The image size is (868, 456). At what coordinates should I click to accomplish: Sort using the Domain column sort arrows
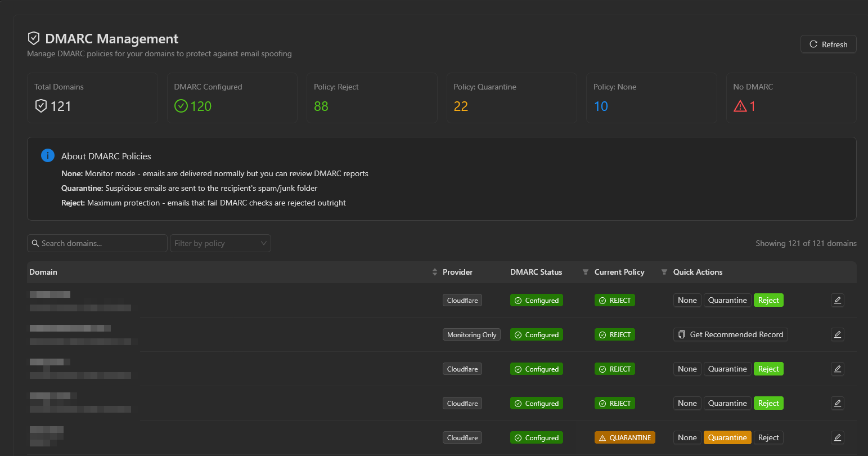pyautogui.click(x=434, y=272)
